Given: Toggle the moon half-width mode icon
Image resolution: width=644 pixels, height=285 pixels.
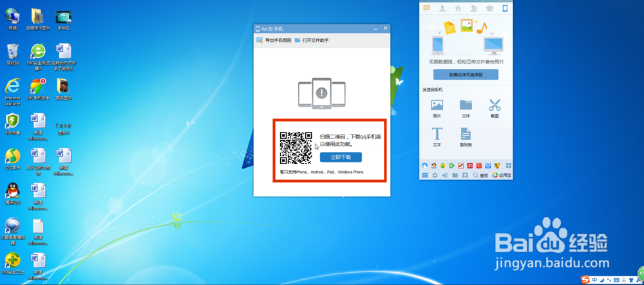Looking at the screenshot, I should [x=602, y=280].
